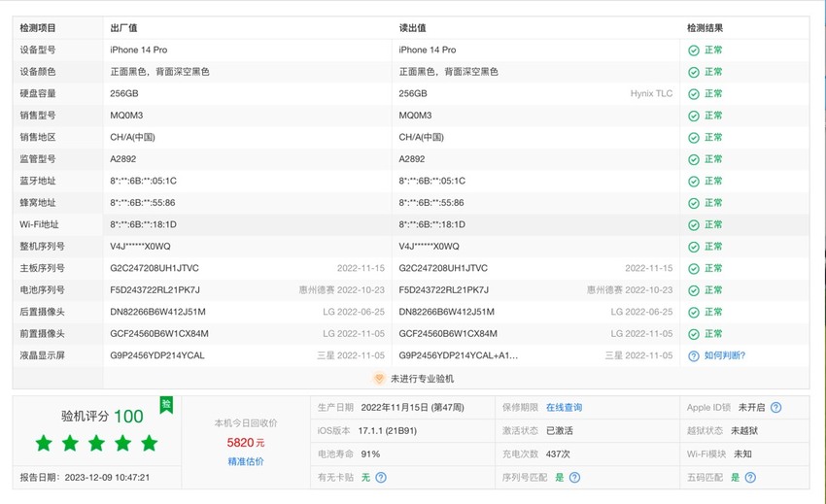Click the green check icon in 销售型号 row
826x504 pixels.
point(694,116)
